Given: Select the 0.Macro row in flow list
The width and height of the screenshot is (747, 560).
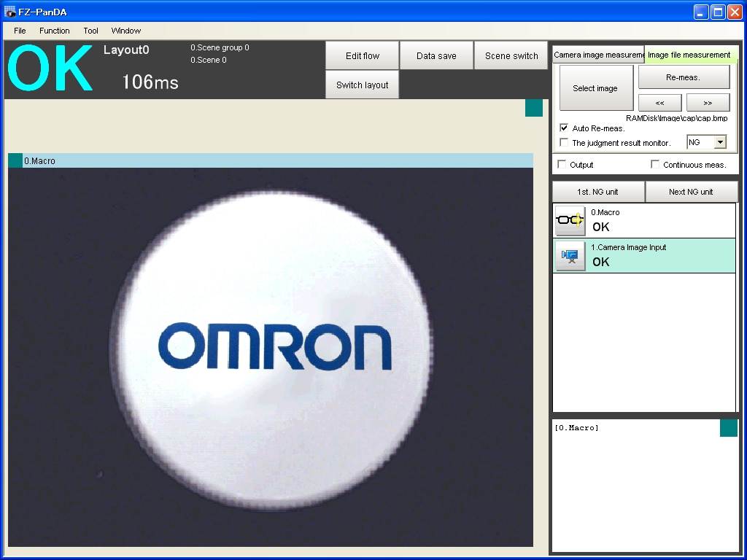Looking at the screenshot, I should click(x=644, y=220).
